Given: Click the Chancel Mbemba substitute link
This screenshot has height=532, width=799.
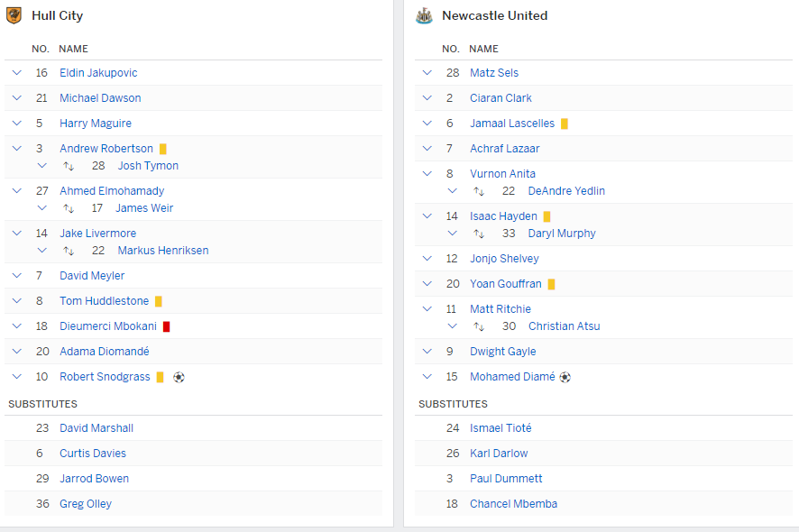Looking at the screenshot, I should [x=513, y=504].
